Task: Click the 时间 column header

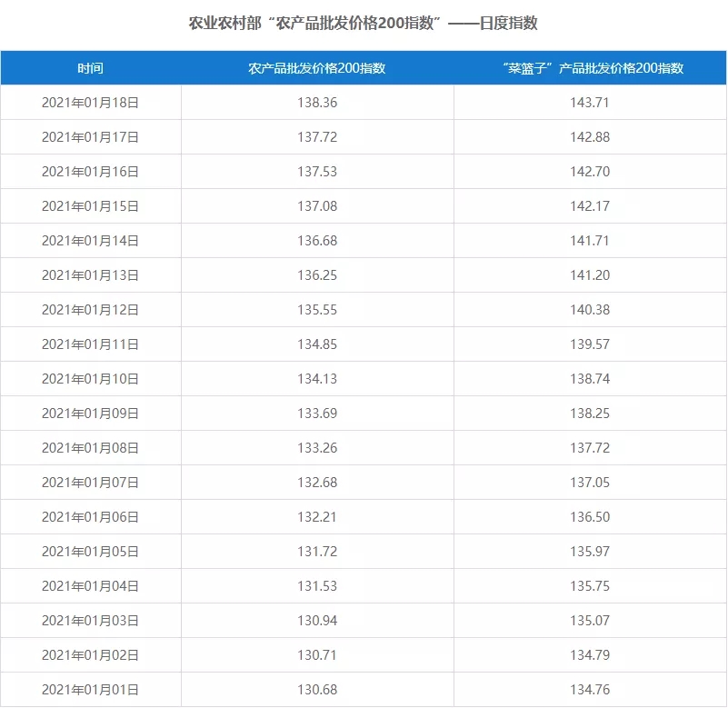Action: pos(90,68)
